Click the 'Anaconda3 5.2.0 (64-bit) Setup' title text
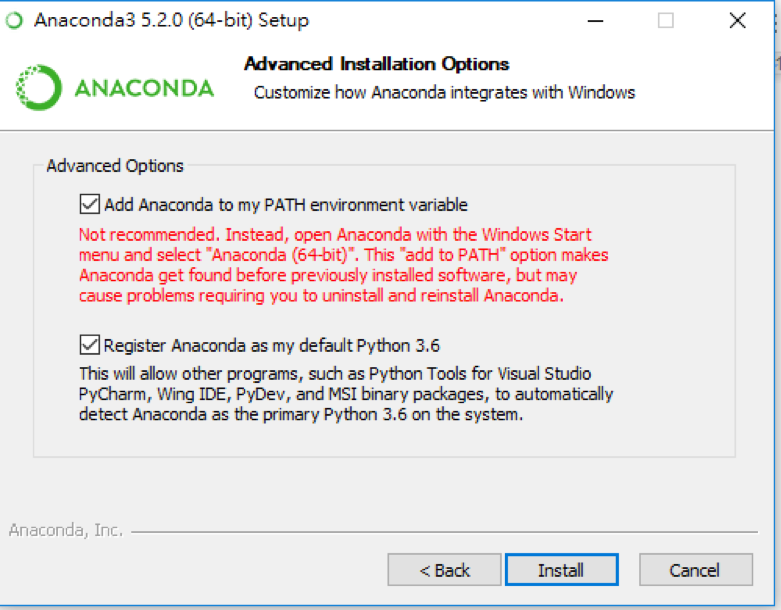The image size is (781, 610). coord(171,20)
